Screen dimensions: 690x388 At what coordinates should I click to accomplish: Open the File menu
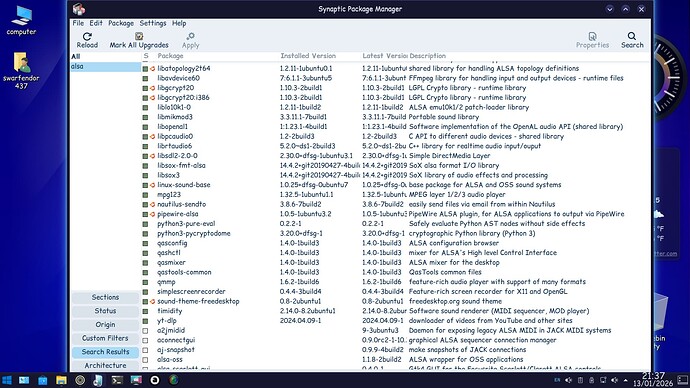78,23
